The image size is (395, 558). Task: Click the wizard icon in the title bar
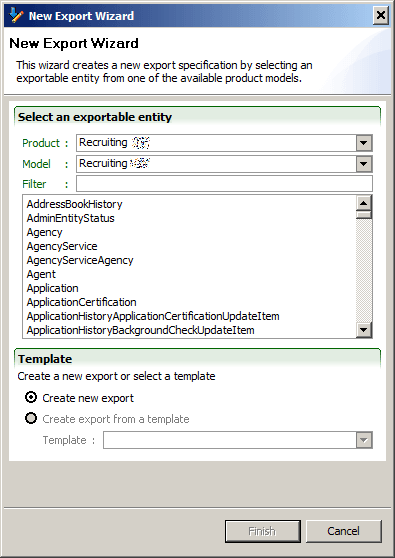[x=16, y=15]
